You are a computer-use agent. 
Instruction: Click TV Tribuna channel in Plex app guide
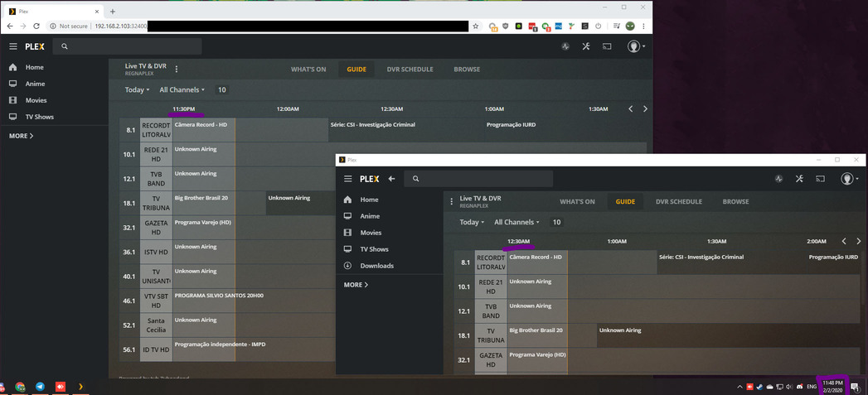491,335
